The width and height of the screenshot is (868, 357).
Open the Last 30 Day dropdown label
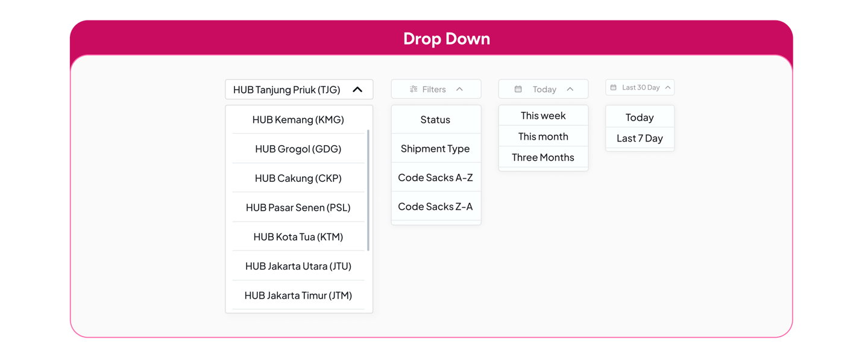tap(641, 87)
